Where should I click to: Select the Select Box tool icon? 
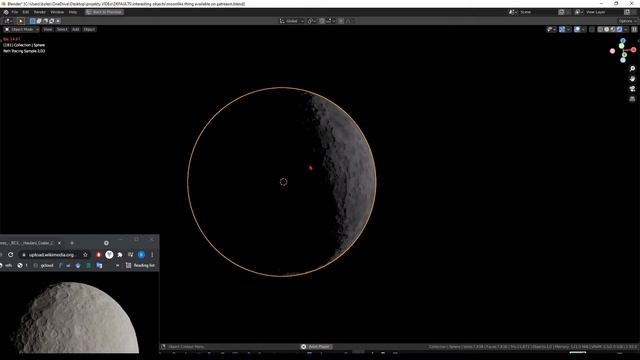tap(21, 21)
